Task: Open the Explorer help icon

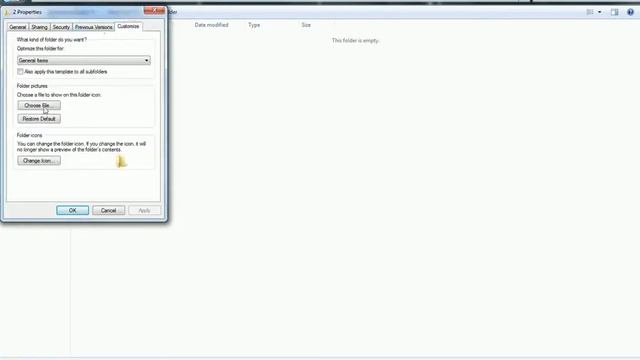Action: (630, 12)
